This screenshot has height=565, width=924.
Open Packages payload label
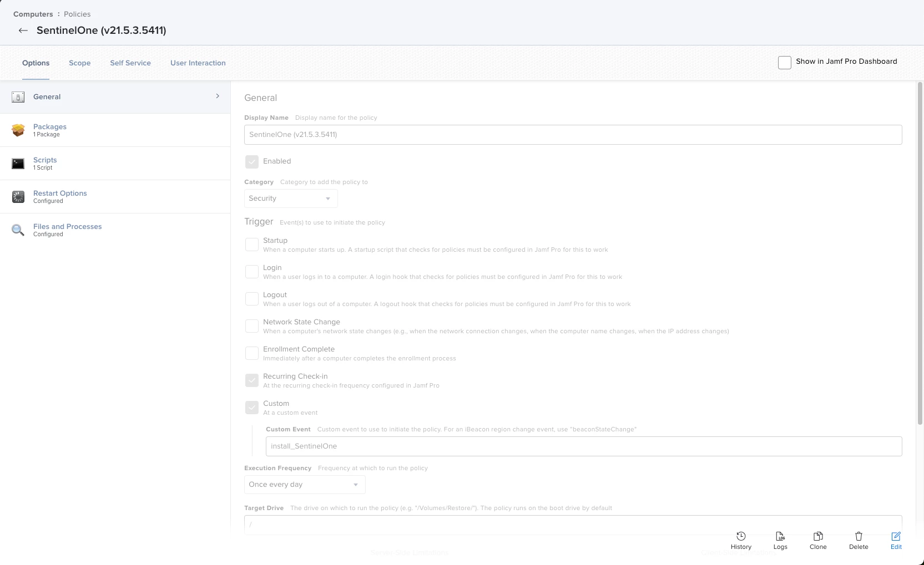pos(50,127)
